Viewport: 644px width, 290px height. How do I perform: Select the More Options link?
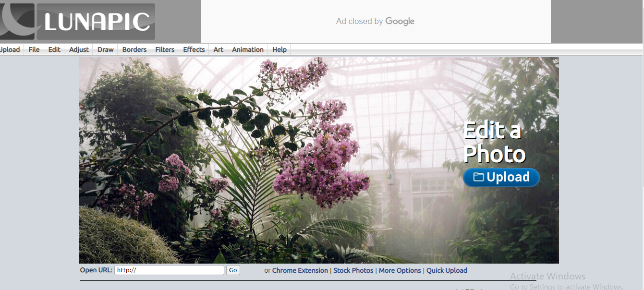point(400,270)
